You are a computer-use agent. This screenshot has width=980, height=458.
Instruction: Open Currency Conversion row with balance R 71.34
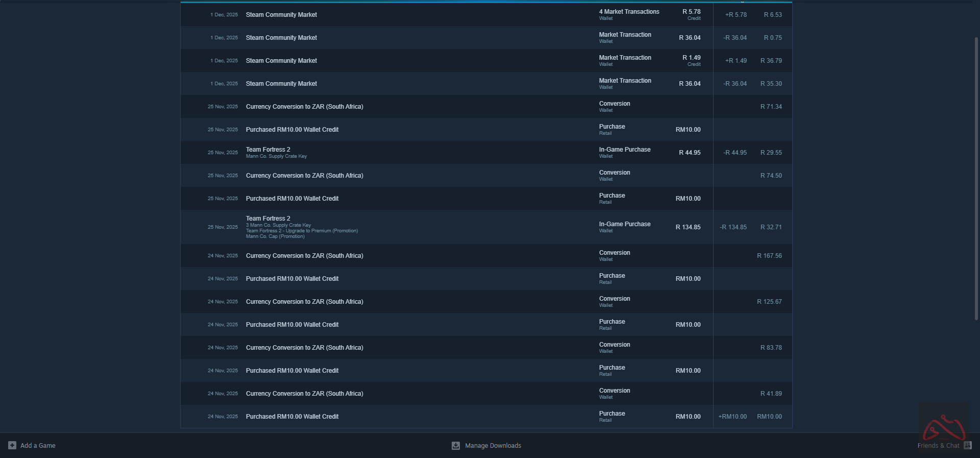[x=486, y=107]
